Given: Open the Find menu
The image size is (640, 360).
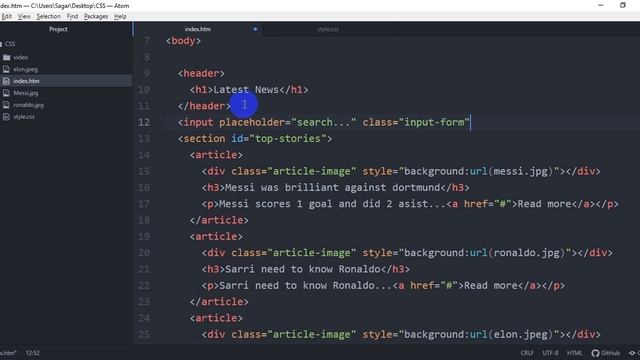Looking at the screenshot, I should pos(72,16).
